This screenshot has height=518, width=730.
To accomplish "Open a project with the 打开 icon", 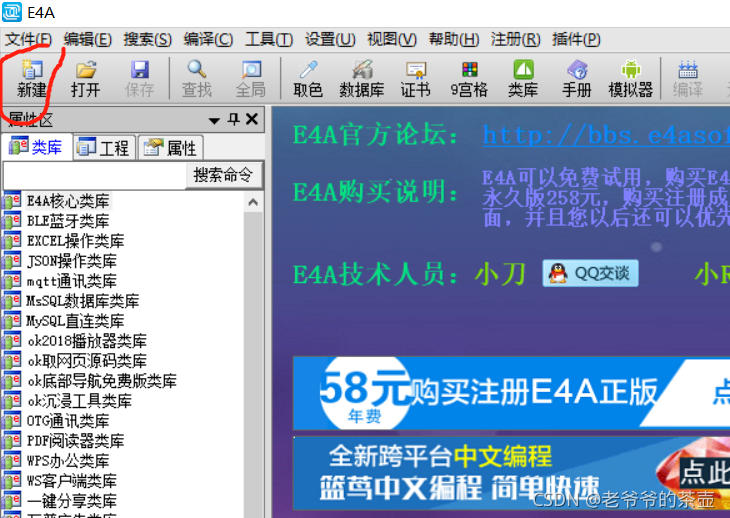I will (86, 79).
